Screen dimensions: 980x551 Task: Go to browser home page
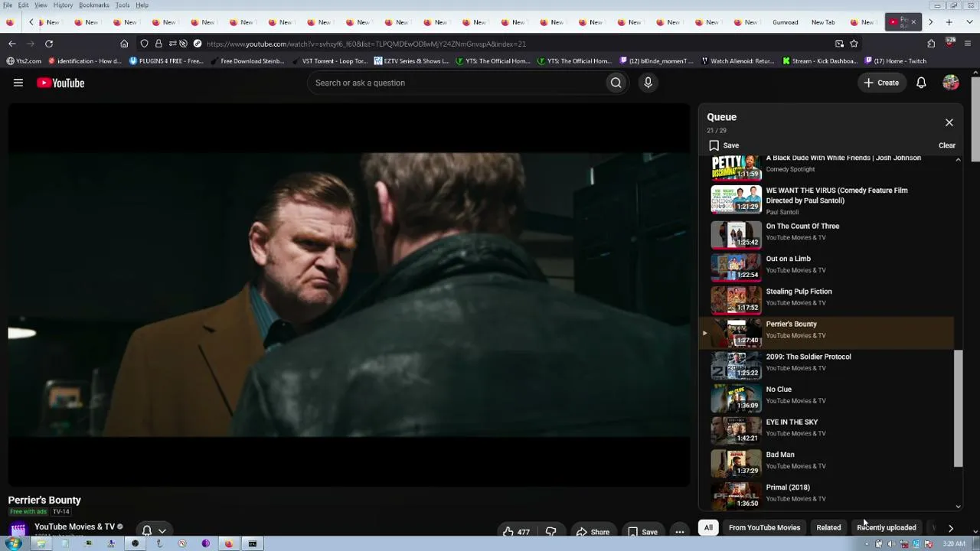point(124,44)
